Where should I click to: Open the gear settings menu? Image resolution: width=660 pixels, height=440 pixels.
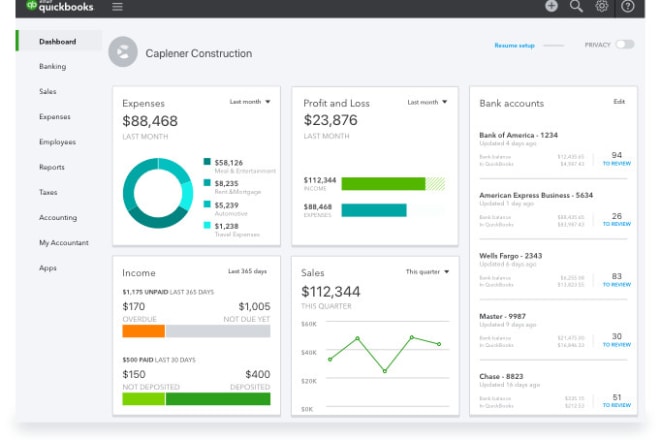[601, 6]
